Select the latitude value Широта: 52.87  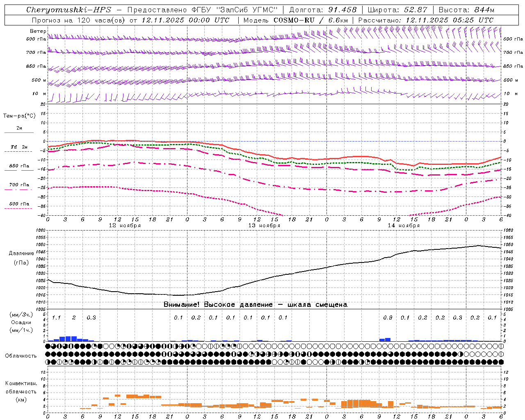[x=397, y=10]
